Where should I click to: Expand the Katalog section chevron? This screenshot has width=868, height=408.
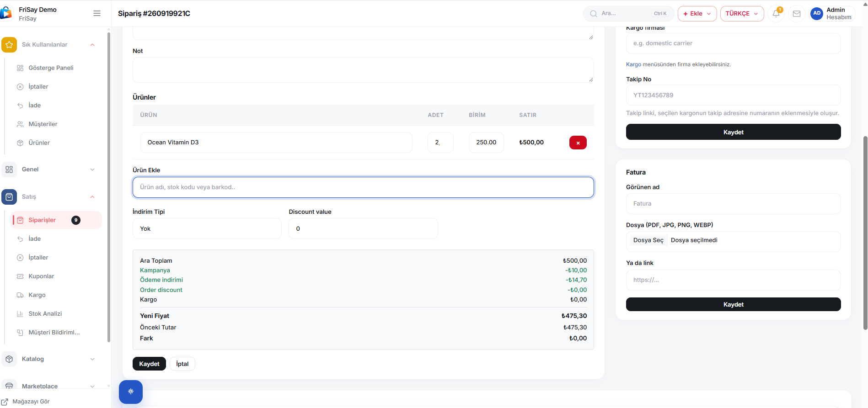tap(92, 359)
